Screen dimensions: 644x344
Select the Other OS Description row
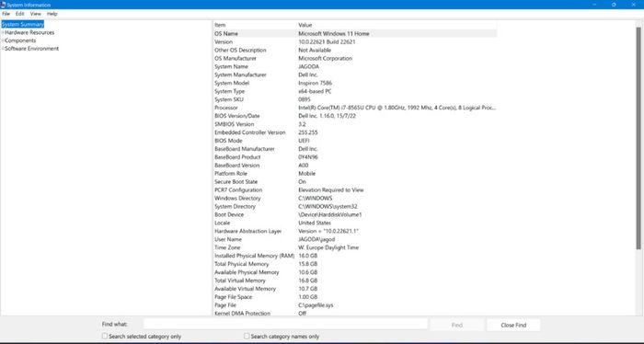click(x=355, y=50)
